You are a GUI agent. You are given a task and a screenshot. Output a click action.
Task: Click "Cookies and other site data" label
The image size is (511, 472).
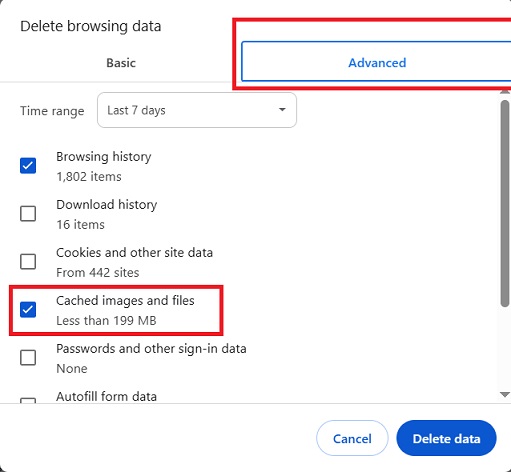134,253
